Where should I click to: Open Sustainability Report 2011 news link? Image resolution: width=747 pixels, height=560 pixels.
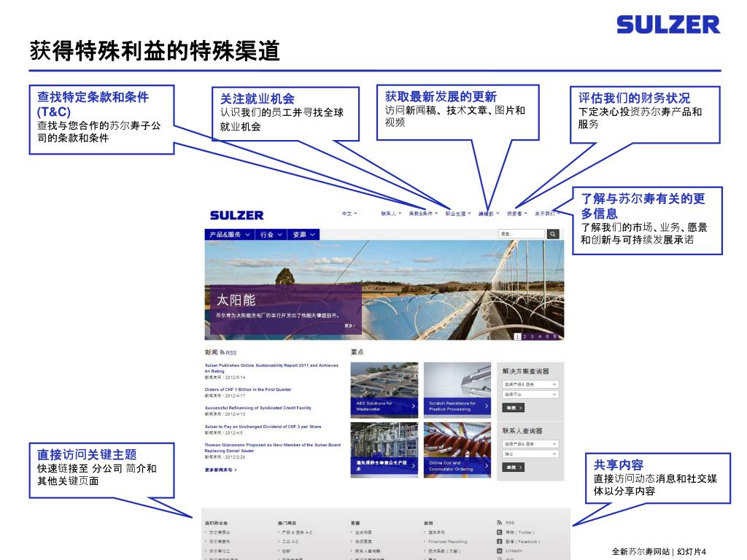click(271, 368)
